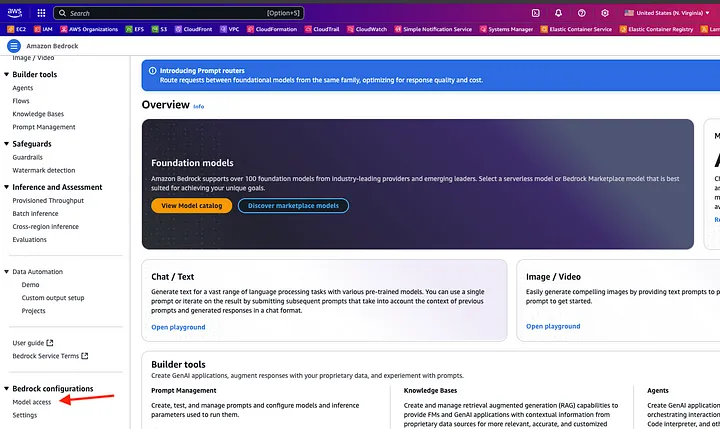Open Evaluations in the sidebar
The height and width of the screenshot is (429, 720).
click(x=29, y=239)
